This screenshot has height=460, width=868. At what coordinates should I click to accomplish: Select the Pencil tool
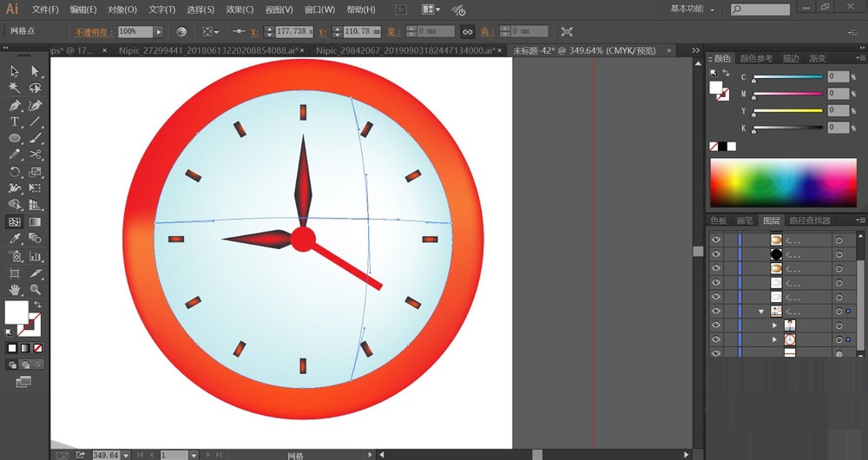point(15,155)
